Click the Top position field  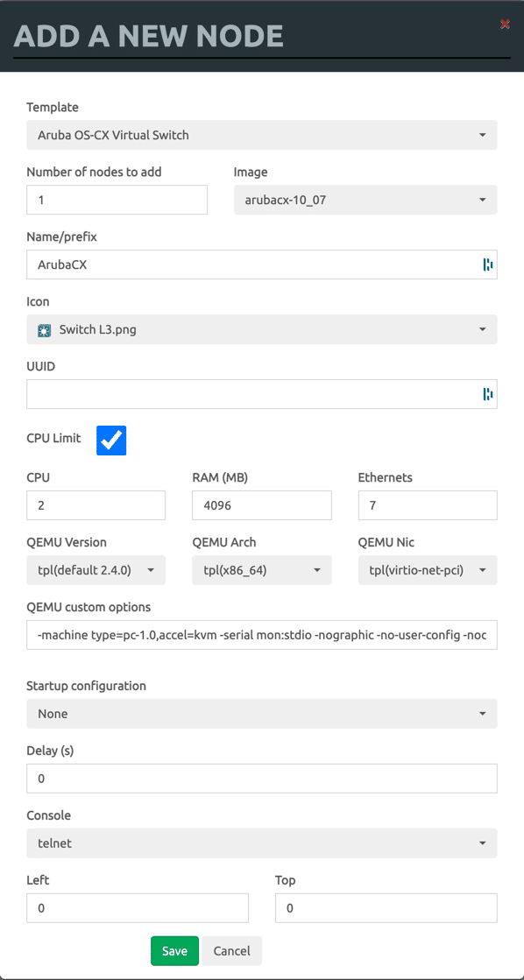pos(386,908)
